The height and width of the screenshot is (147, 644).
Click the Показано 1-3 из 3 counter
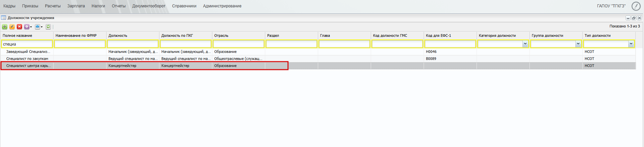click(625, 26)
